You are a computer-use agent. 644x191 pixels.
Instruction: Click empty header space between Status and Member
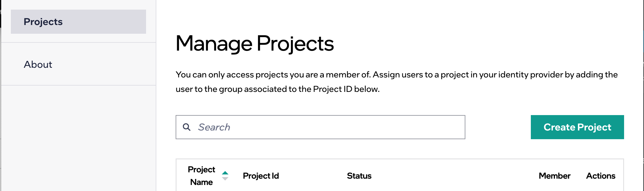pyautogui.click(x=453, y=176)
